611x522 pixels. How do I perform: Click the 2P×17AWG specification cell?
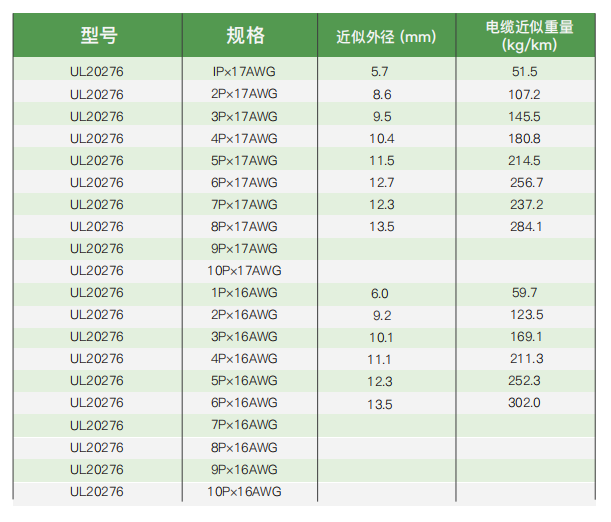(245, 94)
